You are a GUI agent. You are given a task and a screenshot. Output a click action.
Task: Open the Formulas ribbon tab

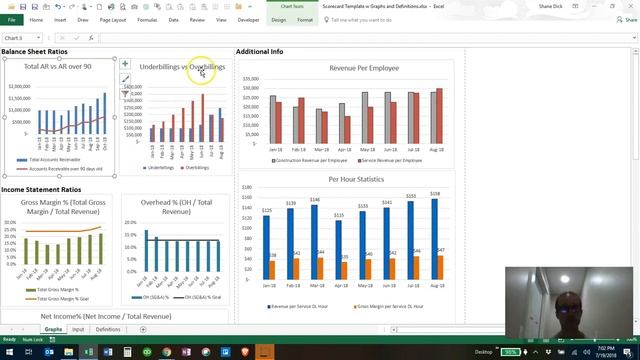pyautogui.click(x=147, y=20)
